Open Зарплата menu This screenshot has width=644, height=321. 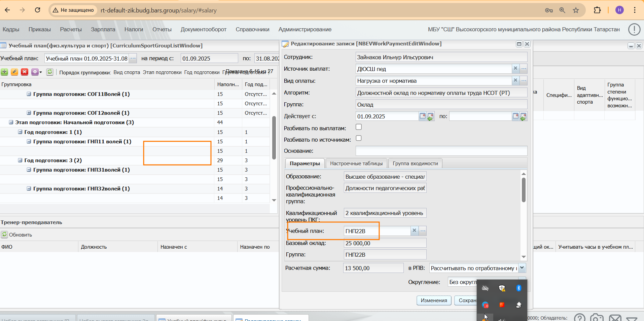[103, 29]
